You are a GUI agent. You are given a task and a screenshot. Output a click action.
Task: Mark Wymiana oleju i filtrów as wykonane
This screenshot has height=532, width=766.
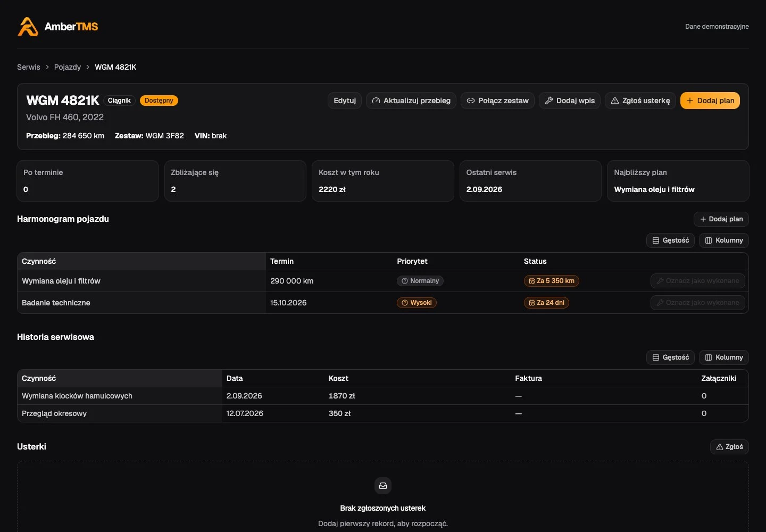pos(698,281)
